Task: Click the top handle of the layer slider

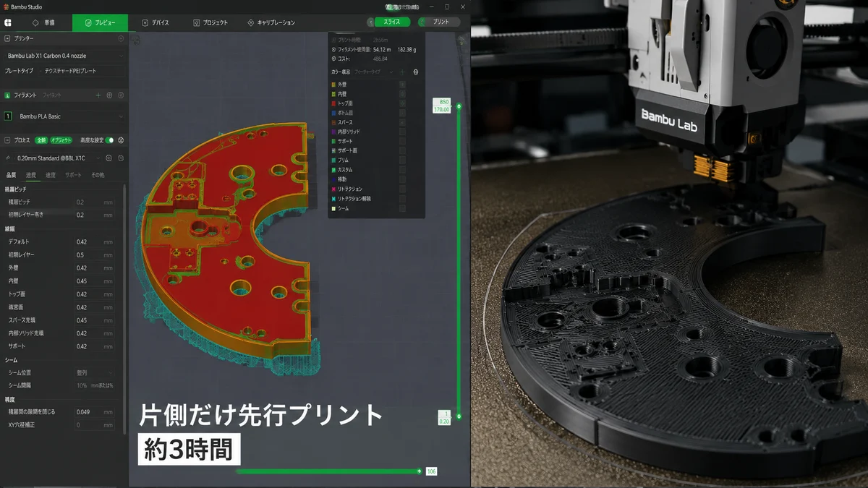Action: 459,106
